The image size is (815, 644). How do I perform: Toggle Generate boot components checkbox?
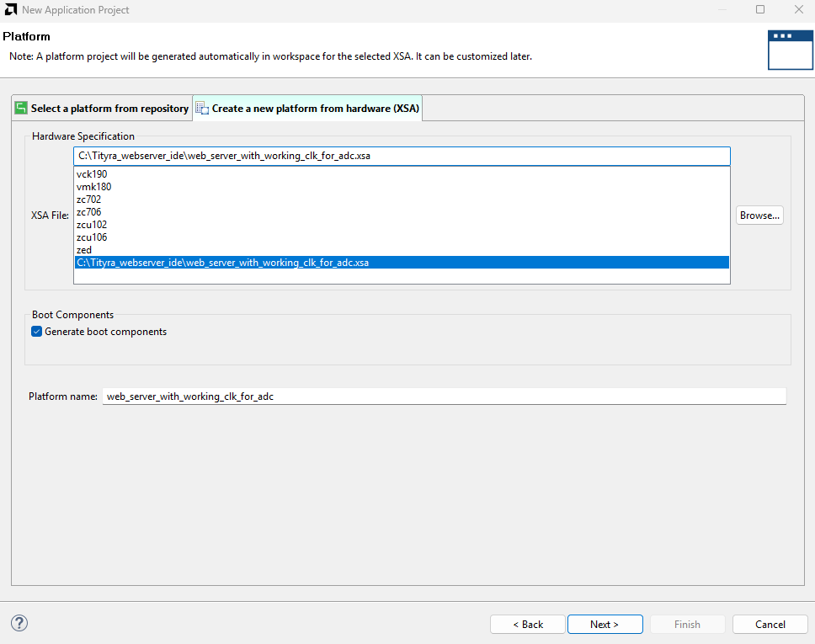(x=37, y=332)
